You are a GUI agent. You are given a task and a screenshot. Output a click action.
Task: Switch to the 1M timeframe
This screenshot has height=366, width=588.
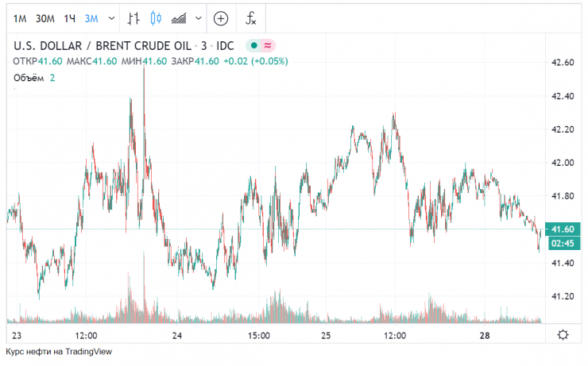[x=21, y=17]
